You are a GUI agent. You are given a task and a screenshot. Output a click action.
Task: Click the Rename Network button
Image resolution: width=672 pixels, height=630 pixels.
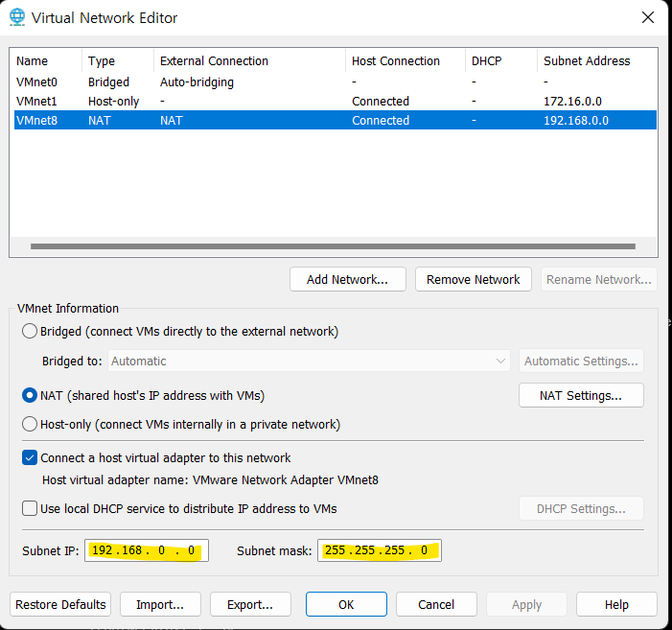(599, 279)
